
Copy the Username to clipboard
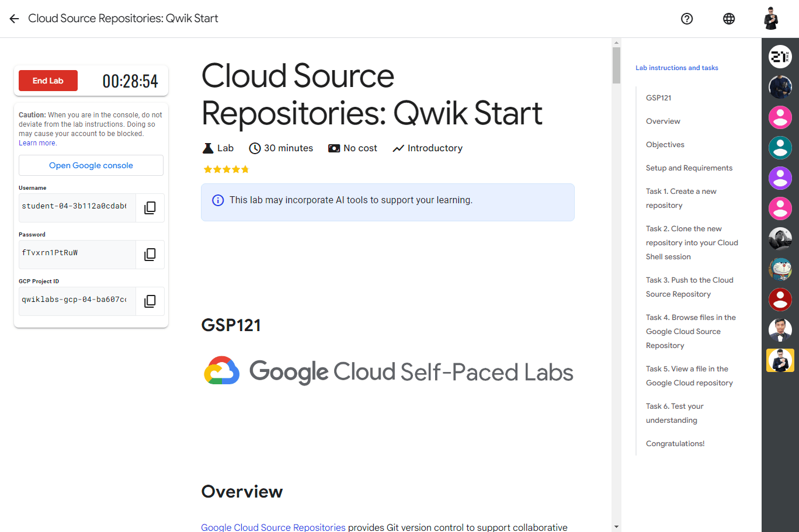click(x=150, y=208)
